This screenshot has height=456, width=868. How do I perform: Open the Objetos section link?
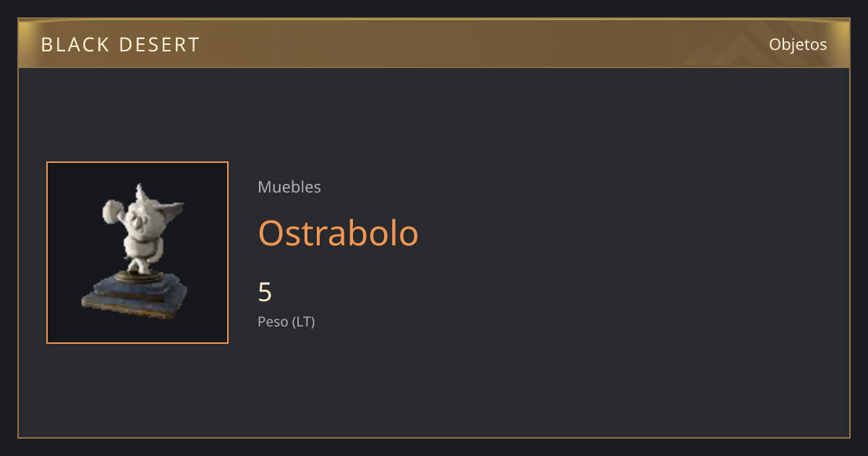click(798, 44)
